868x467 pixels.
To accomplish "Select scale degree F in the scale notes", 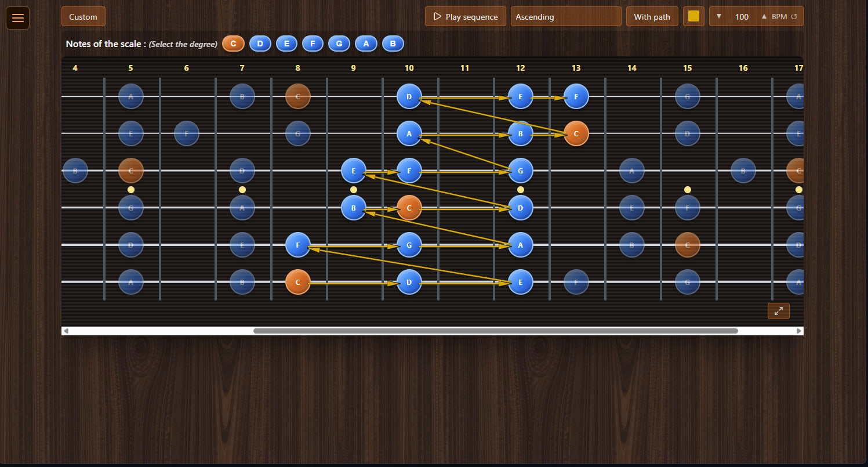I will (313, 44).
